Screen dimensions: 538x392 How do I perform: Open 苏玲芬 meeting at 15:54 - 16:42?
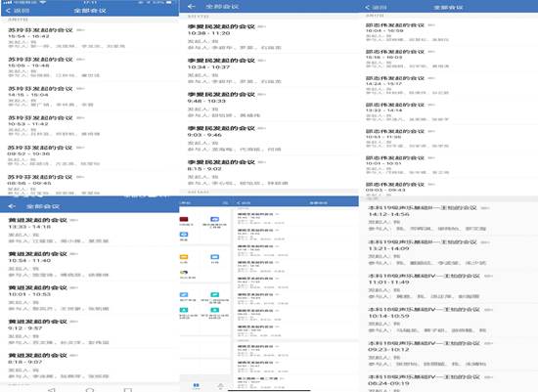[x=90, y=38]
